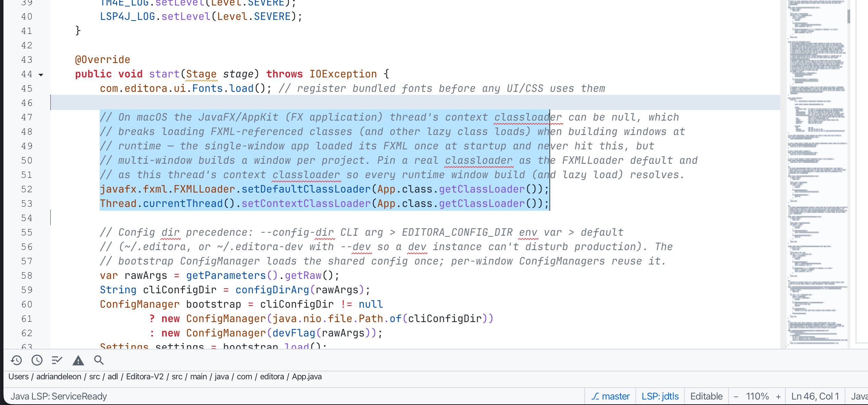Toggle the Editable mode indicator

tap(706, 396)
